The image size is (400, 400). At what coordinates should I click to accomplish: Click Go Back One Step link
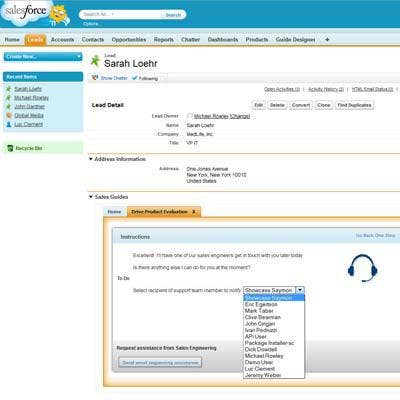[x=375, y=235]
